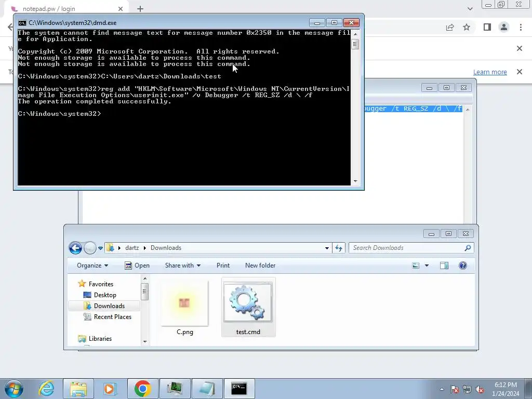Click the command prompt scrollbar thumb
This screenshot has width=532, height=399.
(355, 44)
